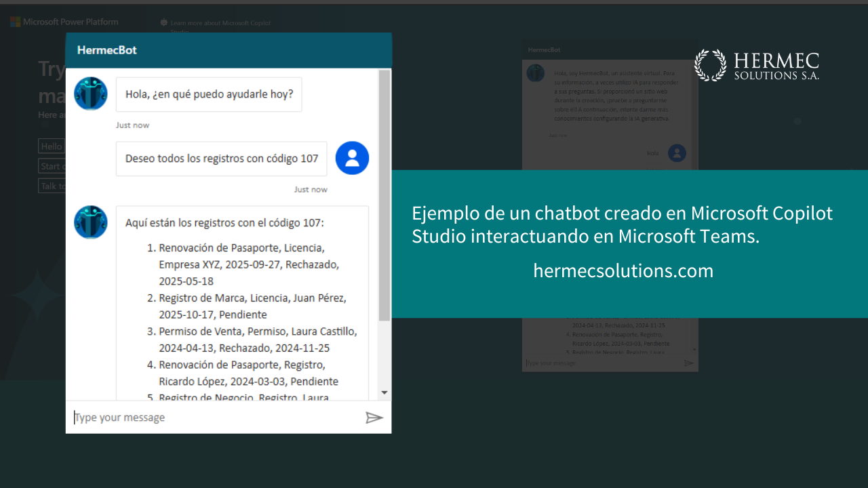Click user avatar beside 'Deseo todos los registros'

point(352,158)
